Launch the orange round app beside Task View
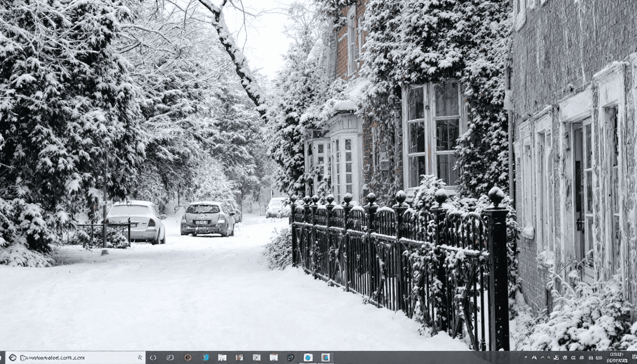637x364 pixels. pyautogui.click(x=188, y=357)
